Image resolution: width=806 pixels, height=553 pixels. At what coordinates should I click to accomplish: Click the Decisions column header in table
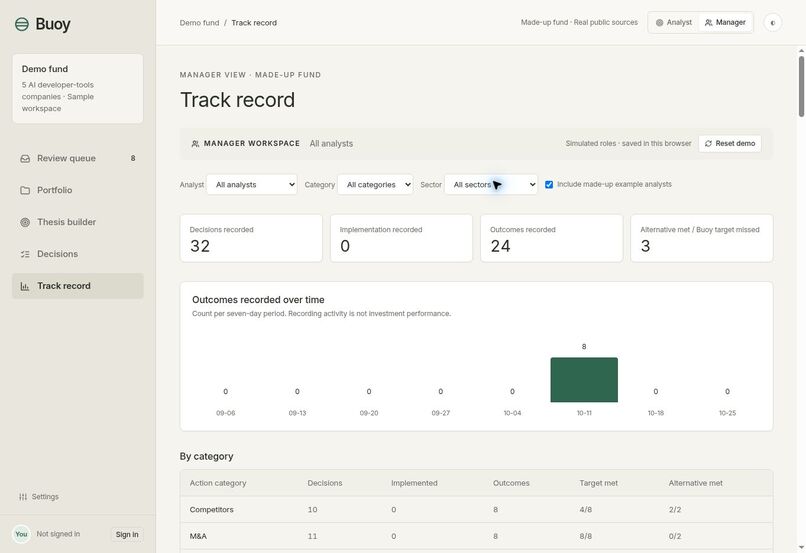325,483
